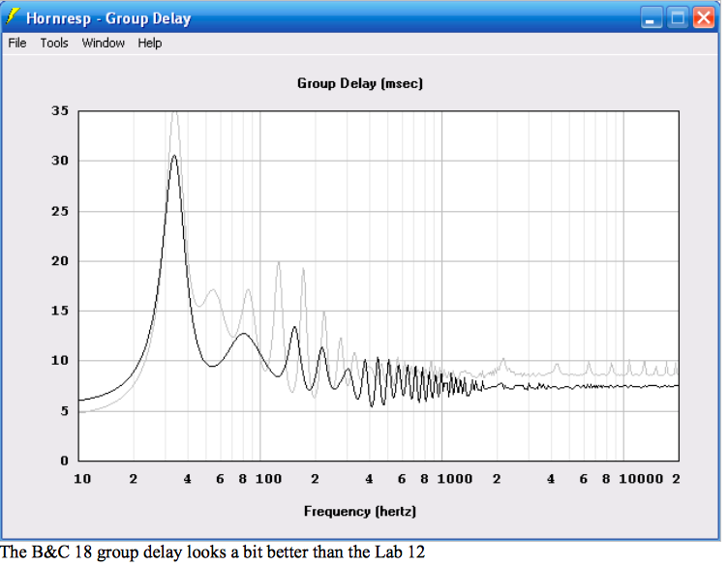Click the '20' y-axis label
This screenshot has height=566, width=728.
pos(60,260)
